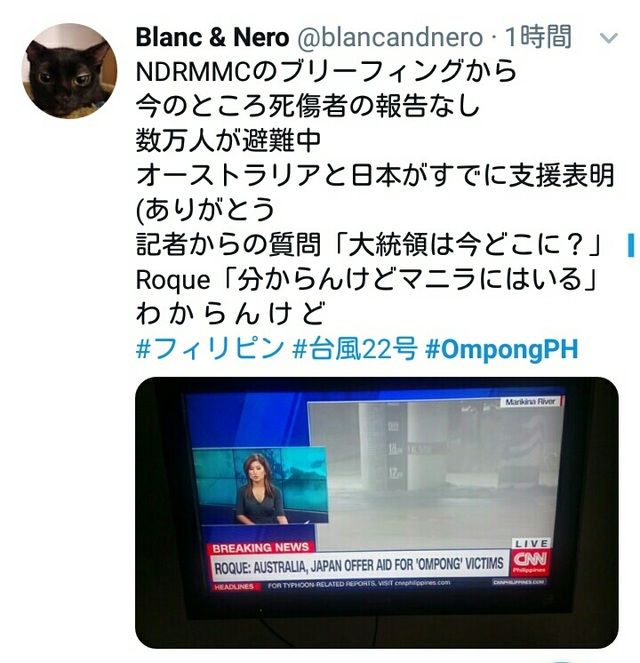Click the CNN Philippines logo in photo
The width and height of the screenshot is (640, 663).
(529, 563)
